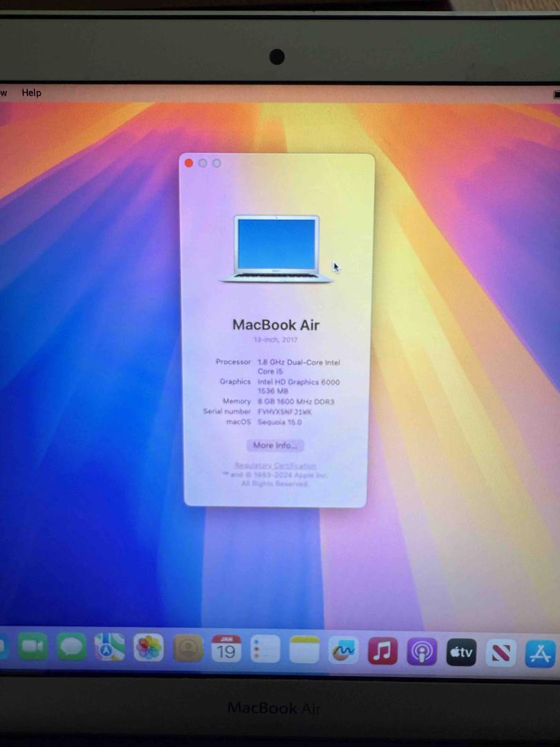This screenshot has width=560, height=747.
Task: Click the More Info... button
Action: pos(275,445)
